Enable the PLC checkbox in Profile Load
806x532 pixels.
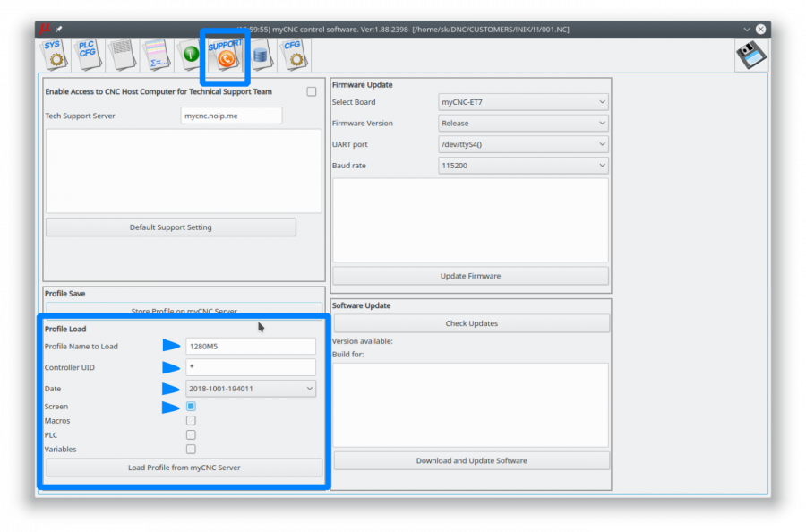point(191,435)
